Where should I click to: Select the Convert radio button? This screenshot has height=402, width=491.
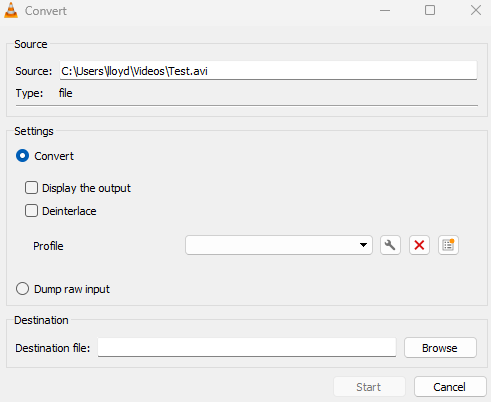click(x=22, y=156)
